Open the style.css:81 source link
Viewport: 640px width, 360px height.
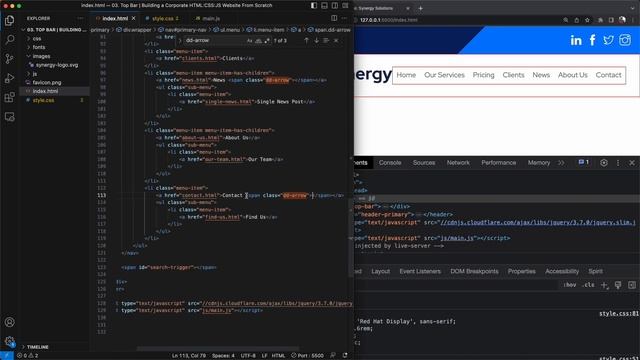click(x=619, y=314)
